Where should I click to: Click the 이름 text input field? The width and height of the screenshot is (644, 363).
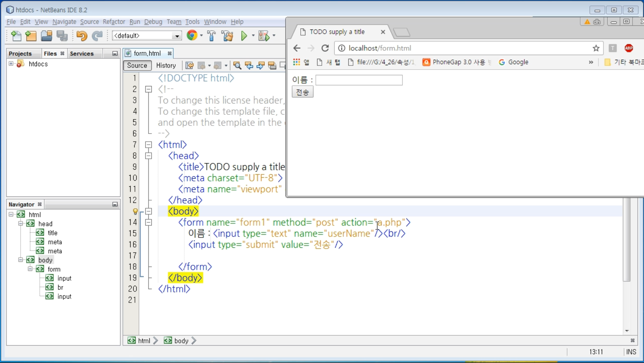359,80
